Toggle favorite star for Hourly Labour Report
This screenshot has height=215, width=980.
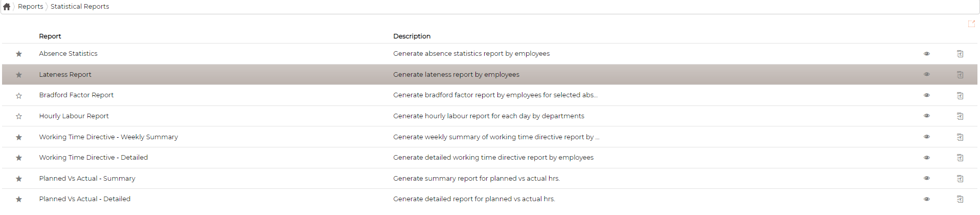(x=19, y=116)
